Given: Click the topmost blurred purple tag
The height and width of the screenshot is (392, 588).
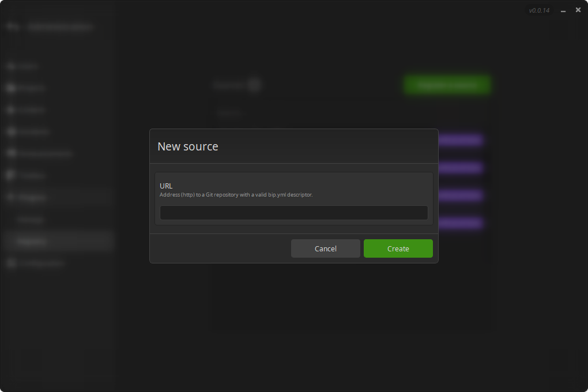Looking at the screenshot, I should [x=460, y=140].
